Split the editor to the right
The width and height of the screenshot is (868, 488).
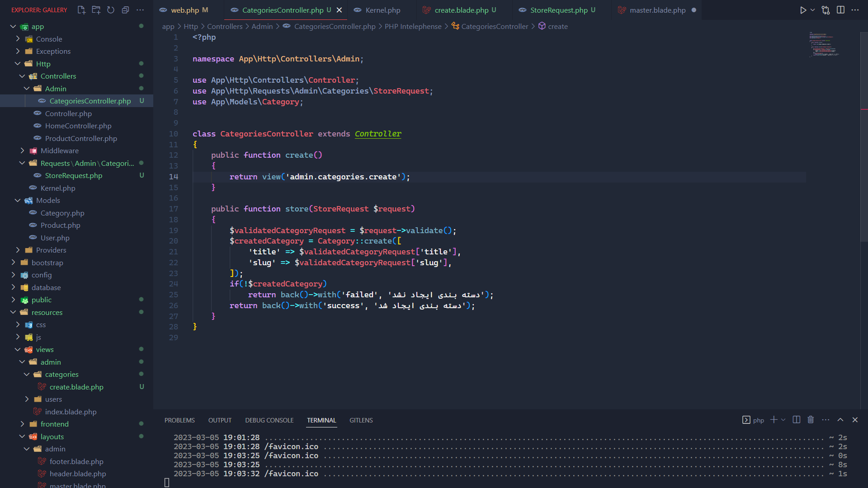click(x=840, y=10)
